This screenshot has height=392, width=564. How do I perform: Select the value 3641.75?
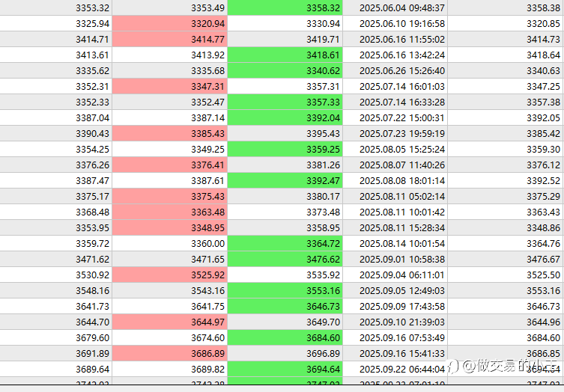click(x=208, y=306)
